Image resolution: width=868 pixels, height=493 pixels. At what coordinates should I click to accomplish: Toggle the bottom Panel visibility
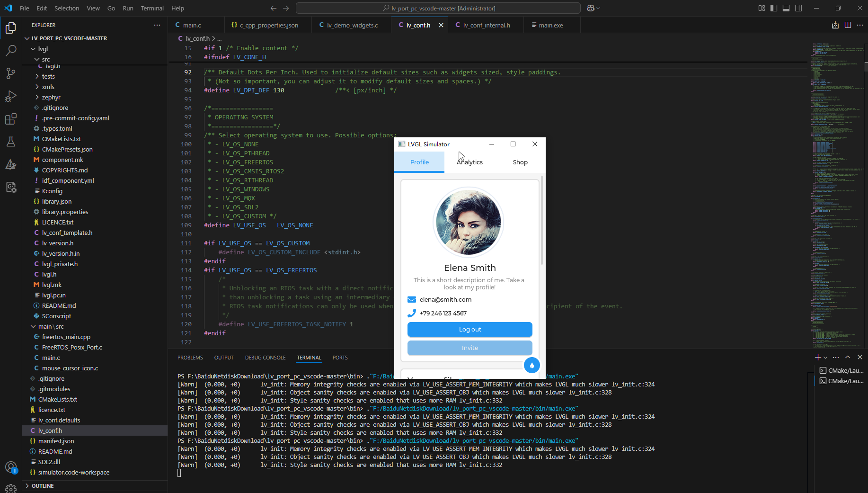[786, 8]
